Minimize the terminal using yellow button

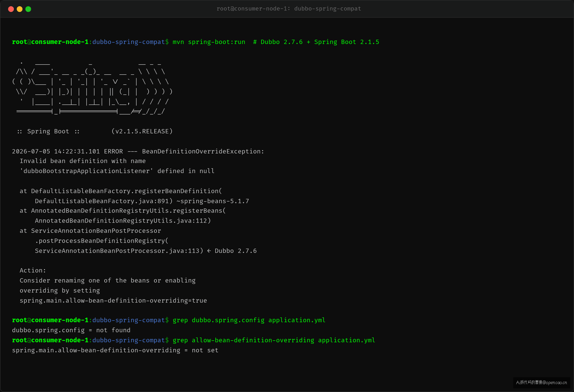coord(20,9)
